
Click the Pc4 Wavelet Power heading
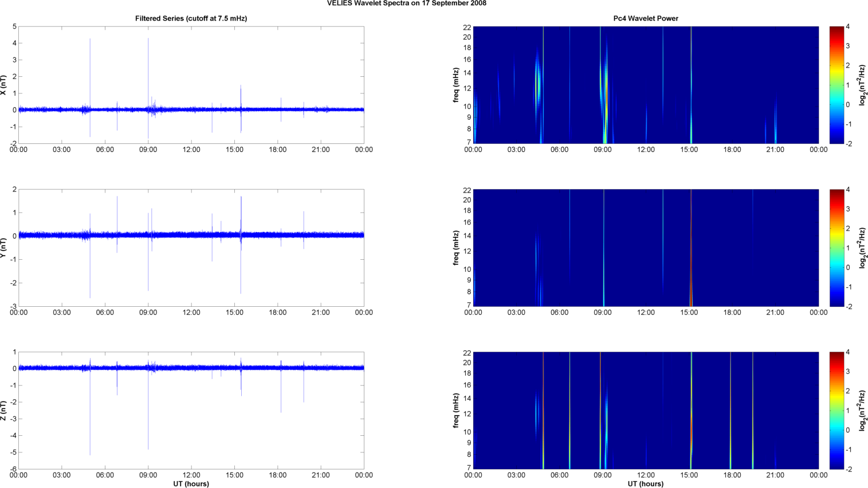tap(645, 18)
